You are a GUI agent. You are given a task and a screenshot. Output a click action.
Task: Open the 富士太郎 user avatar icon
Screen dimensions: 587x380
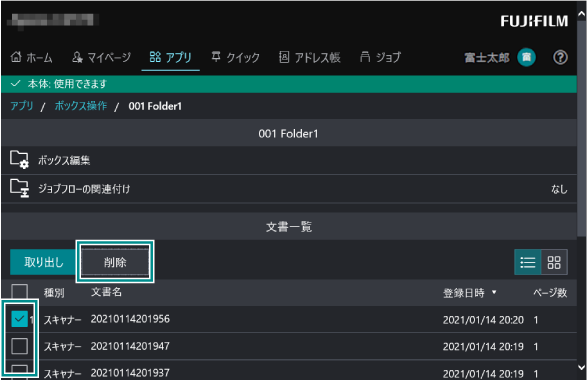pyautogui.click(x=526, y=57)
